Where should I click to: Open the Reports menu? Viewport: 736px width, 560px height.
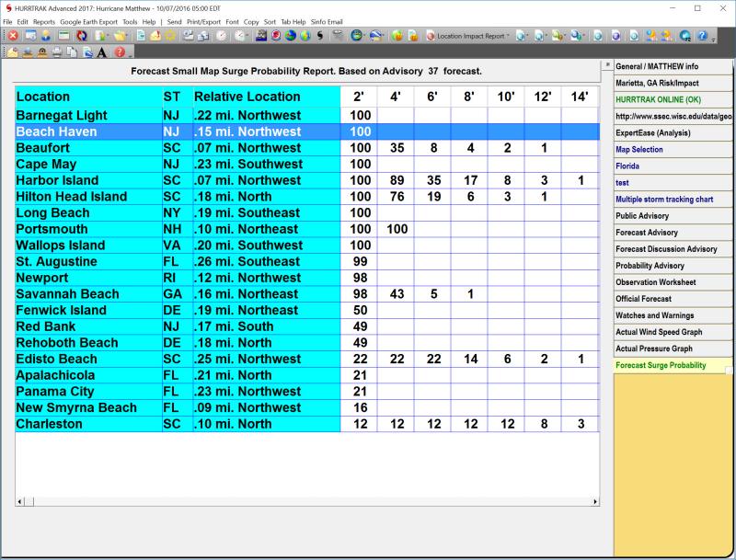pos(44,21)
